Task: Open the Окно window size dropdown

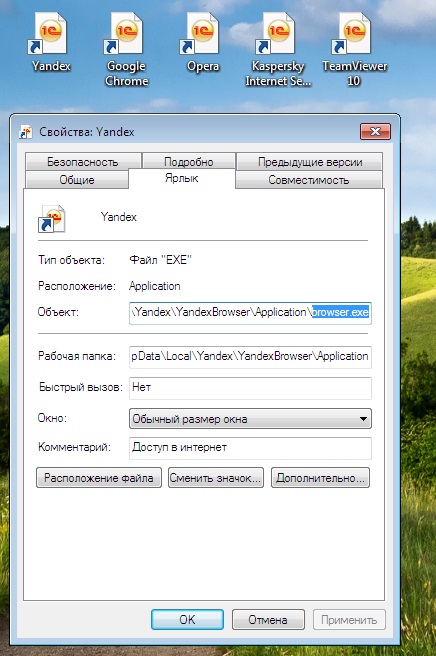Action: (250, 419)
